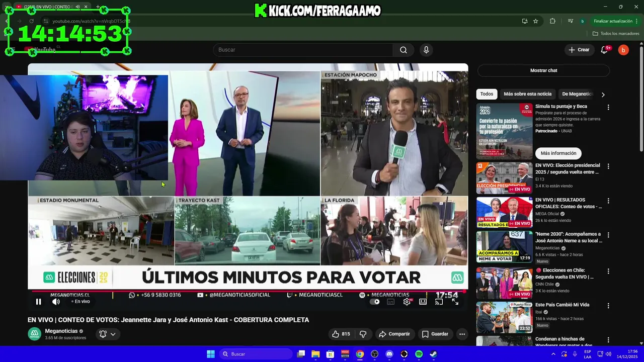Select the 'Más sobre esta noticia' chip

(527, 94)
